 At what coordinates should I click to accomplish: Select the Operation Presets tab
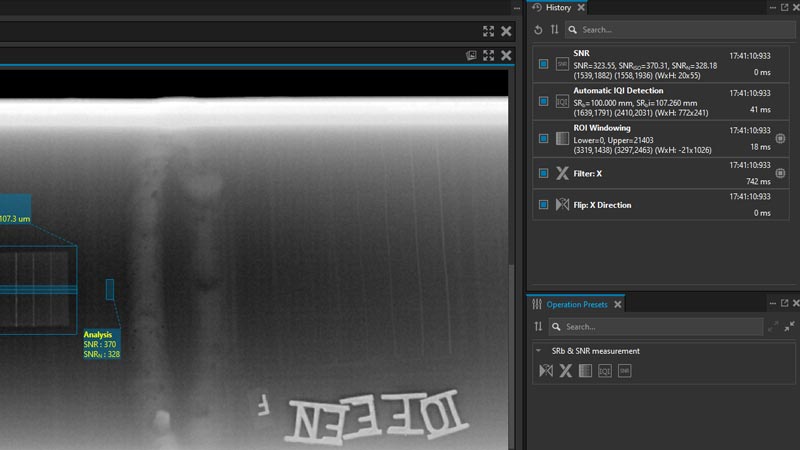(x=576, y=304)
